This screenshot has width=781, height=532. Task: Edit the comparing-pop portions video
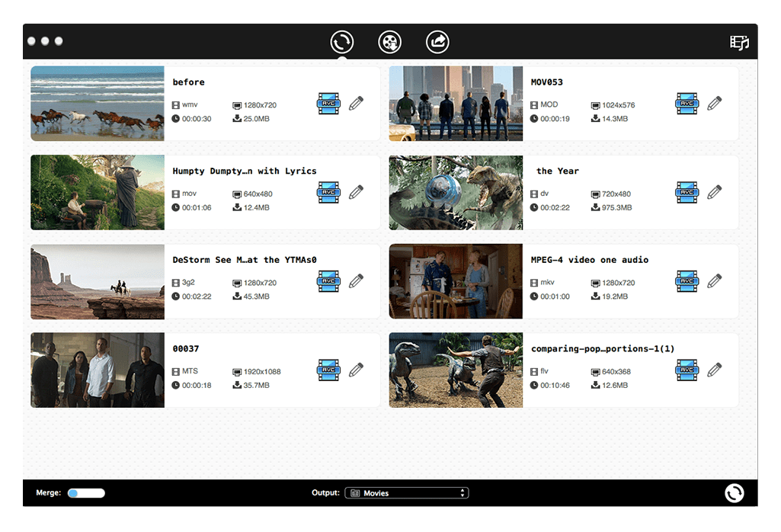click(714, 370)
